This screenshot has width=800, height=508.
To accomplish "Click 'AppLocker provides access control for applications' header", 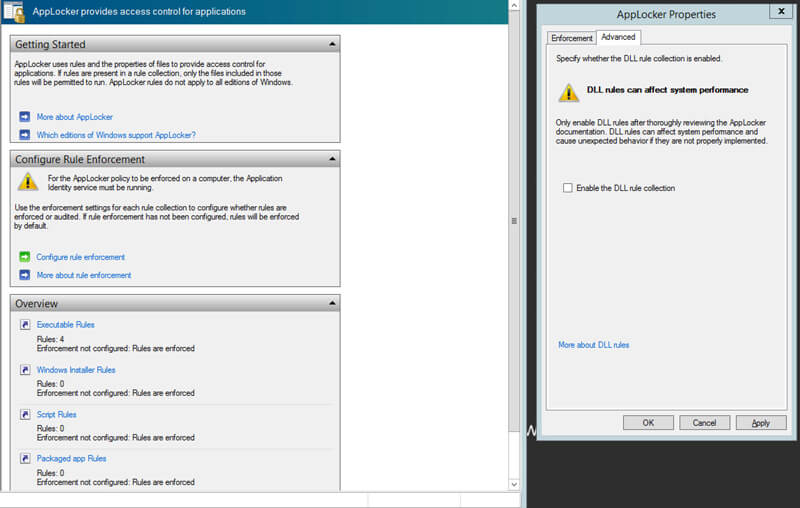I will tap(139, 11).
